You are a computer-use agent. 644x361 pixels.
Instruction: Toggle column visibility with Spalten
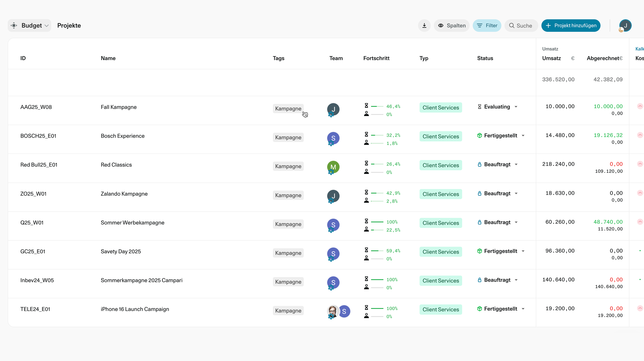(452, 26)
